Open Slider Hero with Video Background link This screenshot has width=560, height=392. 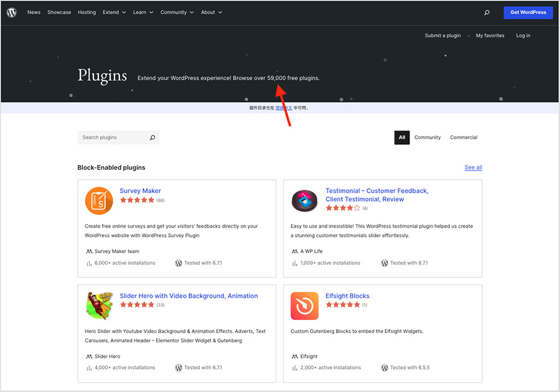pos(189,296)
